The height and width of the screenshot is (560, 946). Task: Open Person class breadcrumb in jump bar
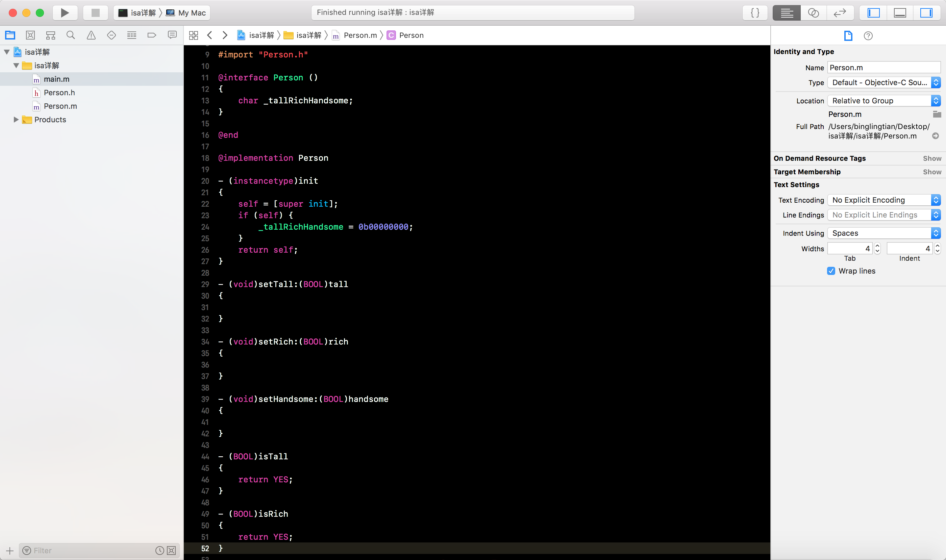pyautogui.click(x=405, y=35)
